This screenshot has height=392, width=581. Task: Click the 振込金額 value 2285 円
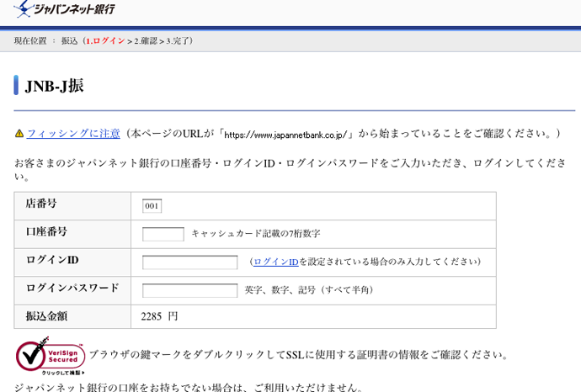159,316
